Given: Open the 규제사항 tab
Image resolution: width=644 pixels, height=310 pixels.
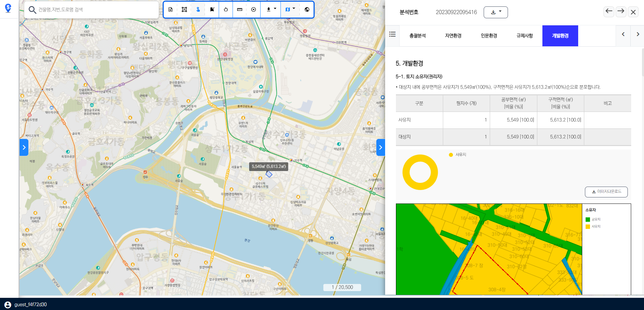Looking at the screenshot, I should click(x=524, y=36).
